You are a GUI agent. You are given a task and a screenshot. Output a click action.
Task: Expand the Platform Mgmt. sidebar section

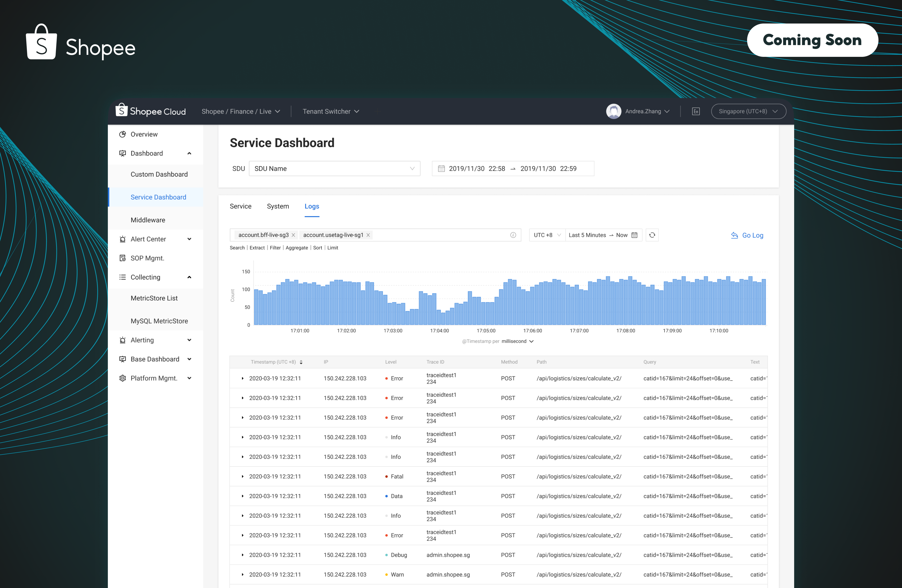pyautogui.click(x=189, y=378)
